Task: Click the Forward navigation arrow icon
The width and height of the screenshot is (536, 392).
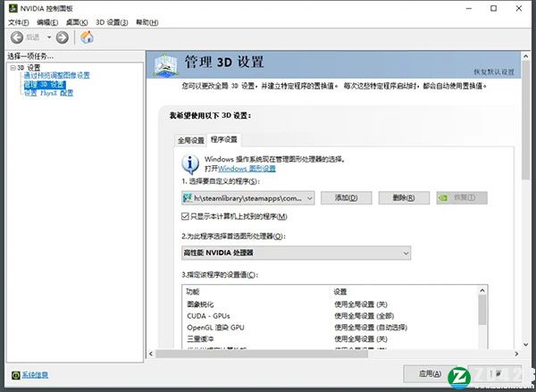Action: pos(62,38)
